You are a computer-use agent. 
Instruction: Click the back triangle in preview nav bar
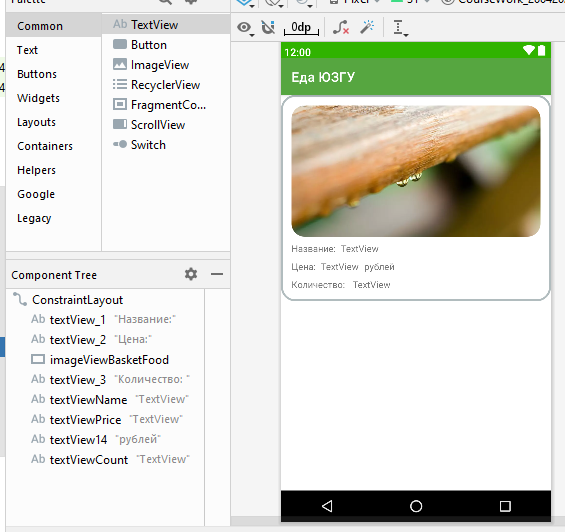[x=327, y=506]
